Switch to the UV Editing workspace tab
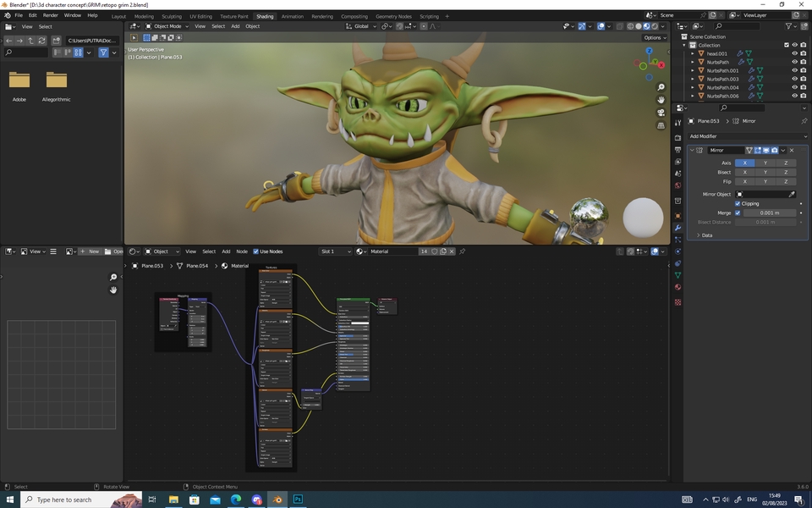The height and width of the screenshot is (508, 812). (x=200, y=16)
